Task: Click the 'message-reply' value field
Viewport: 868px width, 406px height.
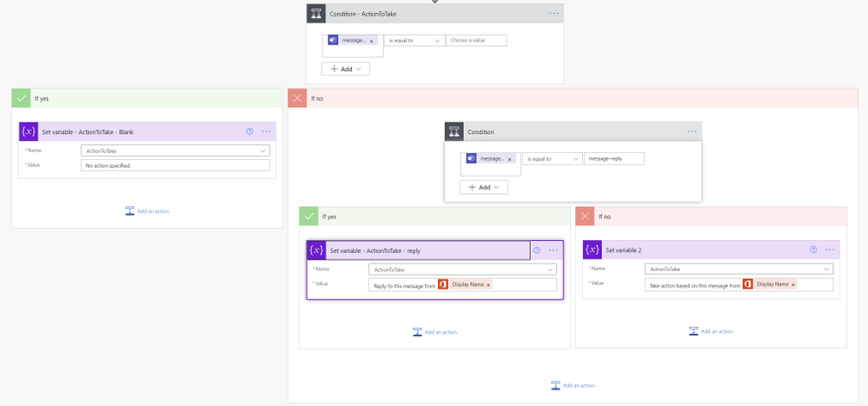Action: 614,158
